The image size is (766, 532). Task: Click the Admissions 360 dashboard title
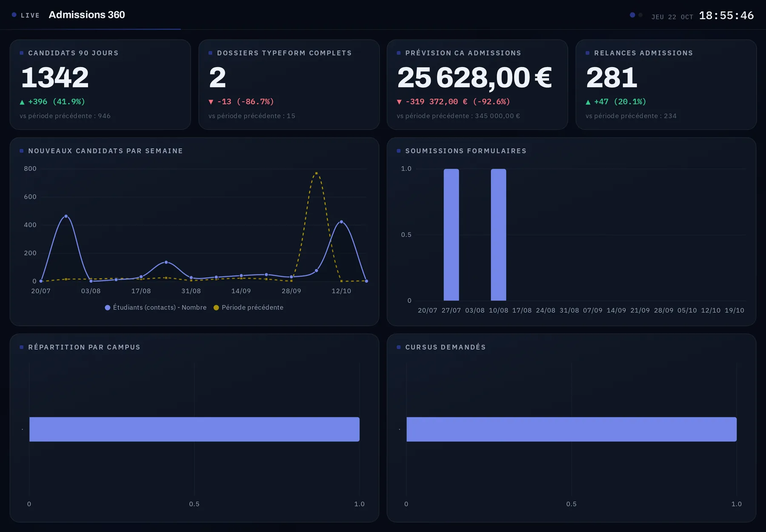pyautogui.click(x=87, y=15)
